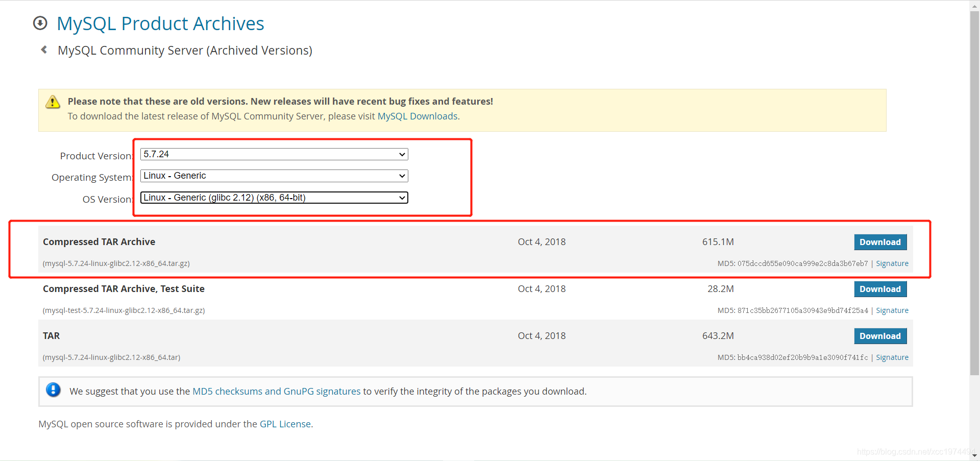Image resolution: width=980 pixels, height=461 pixels.
Task: Click the Product Version label
Action: tap(96, 156)
